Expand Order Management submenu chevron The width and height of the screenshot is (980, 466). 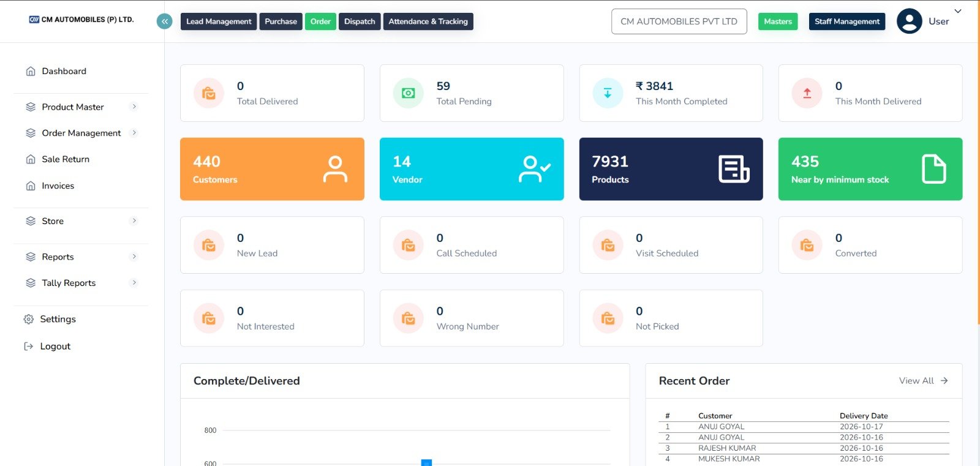[134, 133]
